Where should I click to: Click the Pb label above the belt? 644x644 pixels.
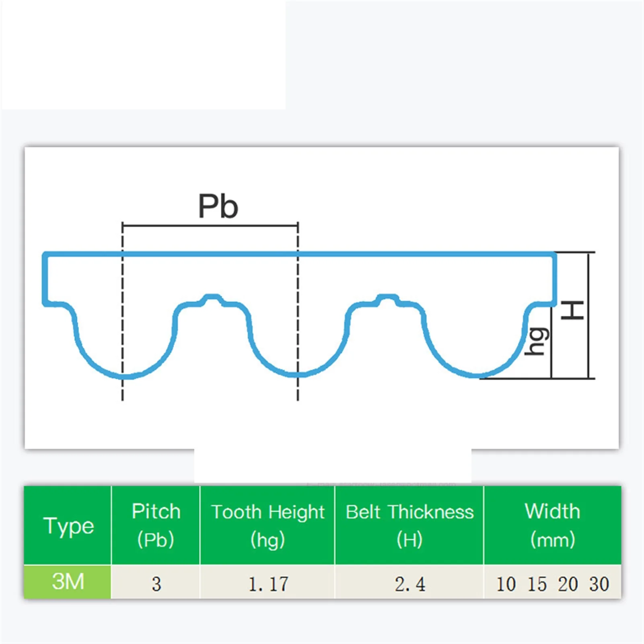point(218,206)
